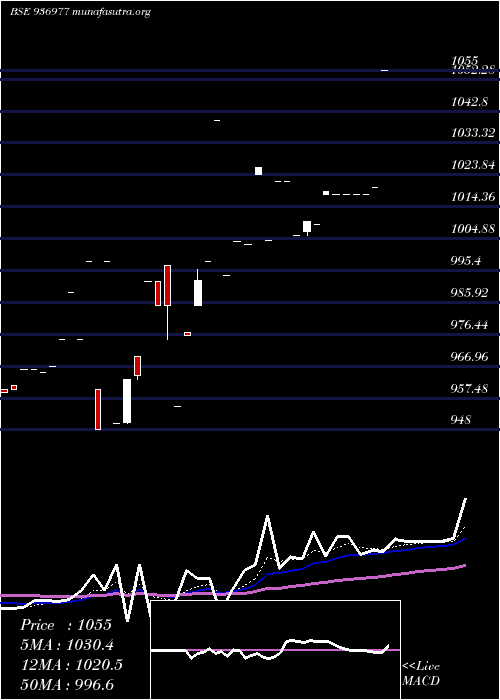Click the 'Price : 1055' readout
This screenshot has height=700, width=500.
[x=66, y=625]
